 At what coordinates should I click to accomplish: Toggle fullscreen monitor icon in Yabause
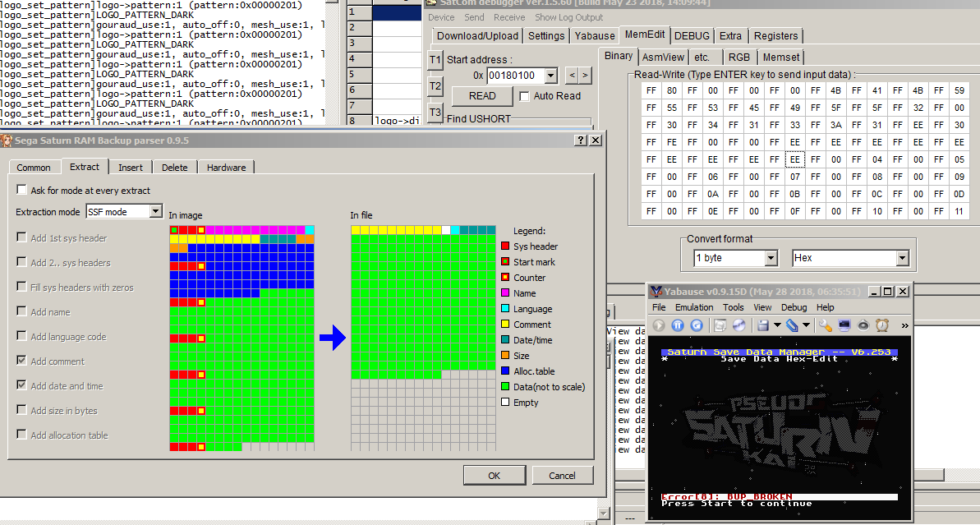pos(844,325)
